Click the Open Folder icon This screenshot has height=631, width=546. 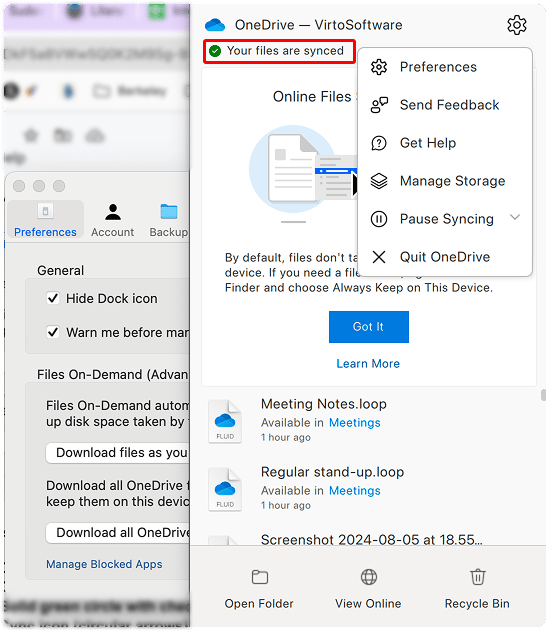coord(260,577)
